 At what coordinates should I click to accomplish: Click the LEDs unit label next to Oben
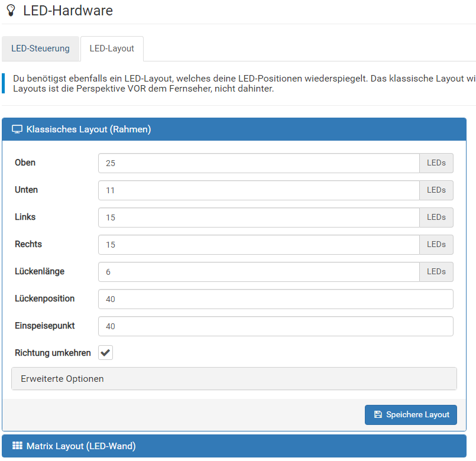tap(436, 163)
